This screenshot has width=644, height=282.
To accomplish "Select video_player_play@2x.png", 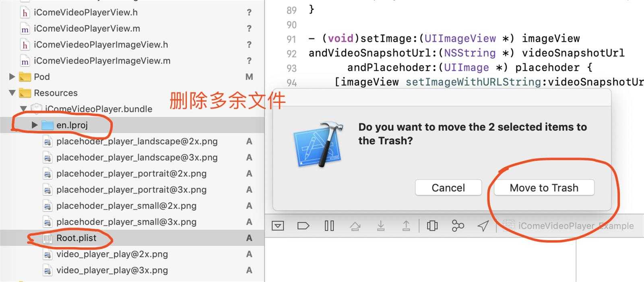I will (x=112, y=254).
